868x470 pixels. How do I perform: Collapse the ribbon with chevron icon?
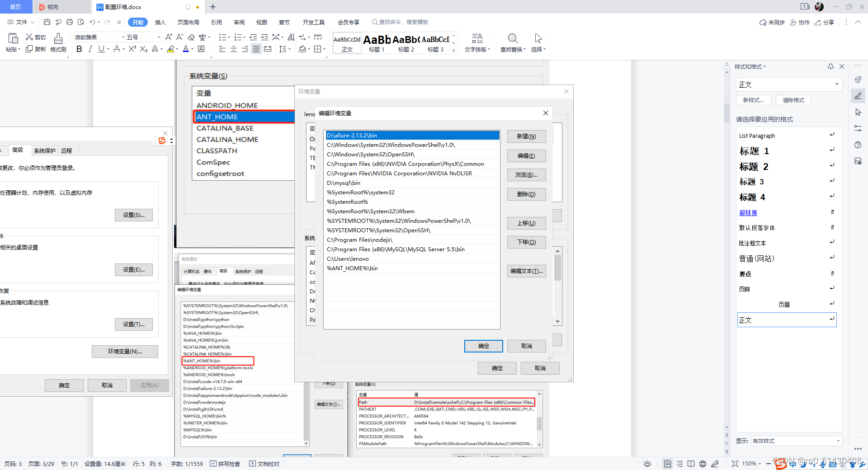pos(858,22)
